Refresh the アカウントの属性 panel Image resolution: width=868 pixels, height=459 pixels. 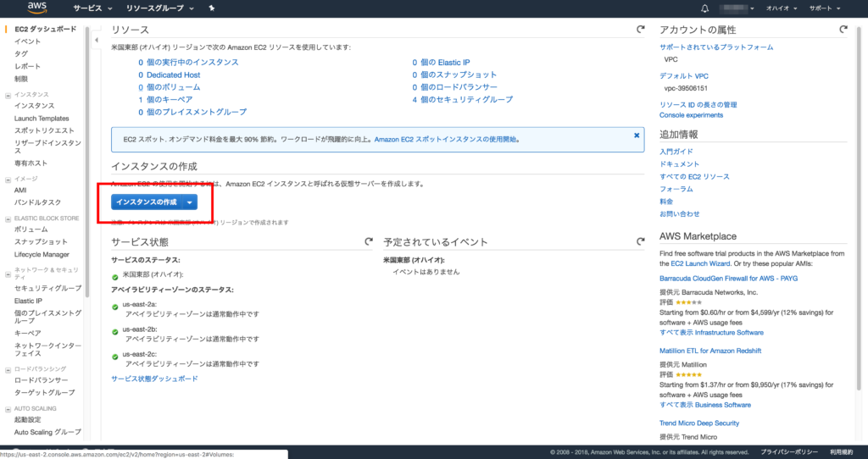point(843,30)
